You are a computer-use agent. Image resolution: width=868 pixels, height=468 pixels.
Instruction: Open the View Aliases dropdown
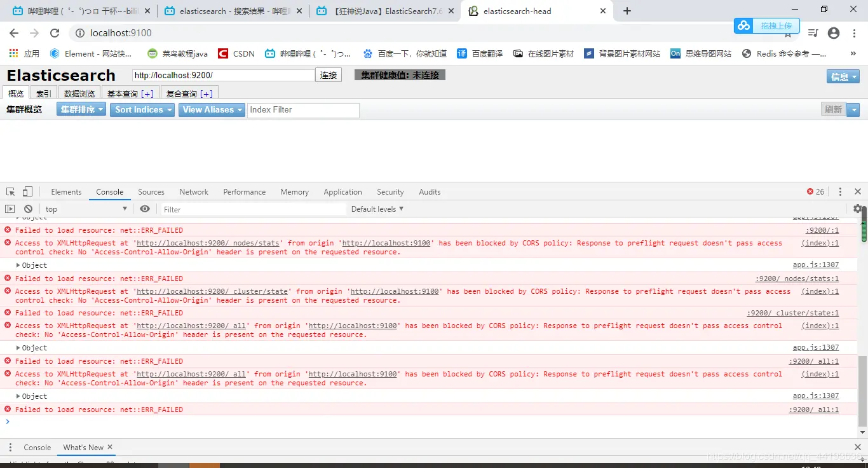pos(212,110)
